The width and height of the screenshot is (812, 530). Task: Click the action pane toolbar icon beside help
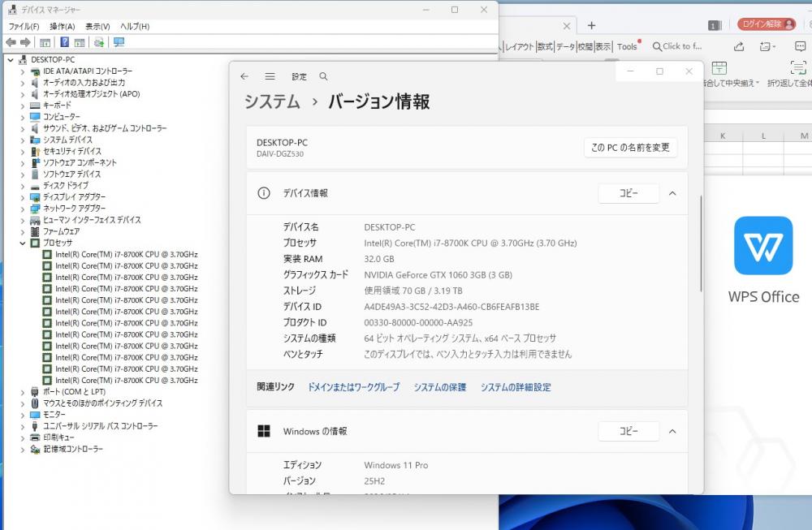[80, 42]
